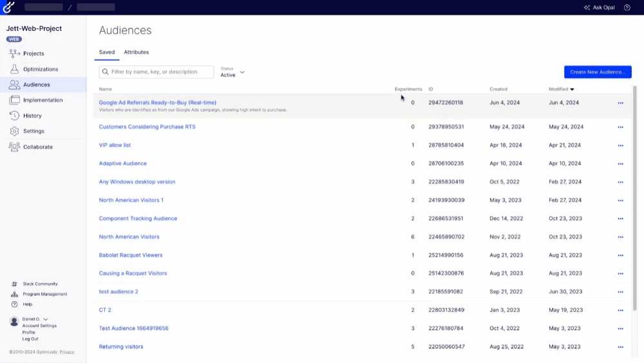The height and width of the screenshot is (363, 644).
Task: Click the audience filter search field
Action: click(x=161, y=72)
